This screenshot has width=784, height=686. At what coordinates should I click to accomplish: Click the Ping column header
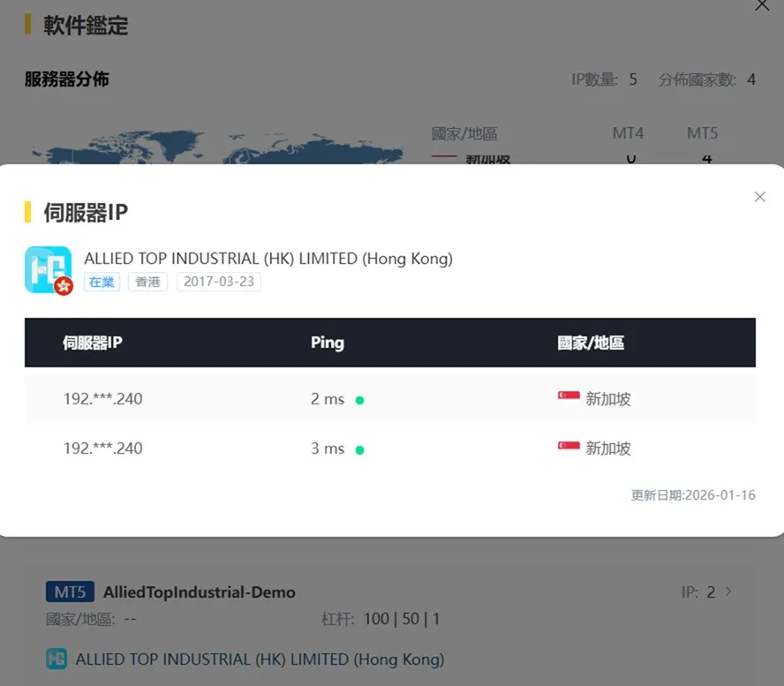pos(328,343)
